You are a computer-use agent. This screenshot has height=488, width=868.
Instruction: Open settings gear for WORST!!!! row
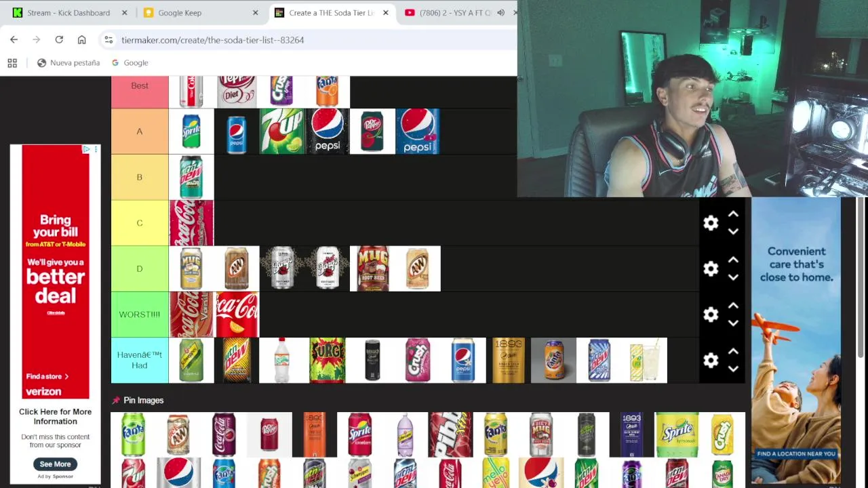pyautogui.click(x=710, y=314)
